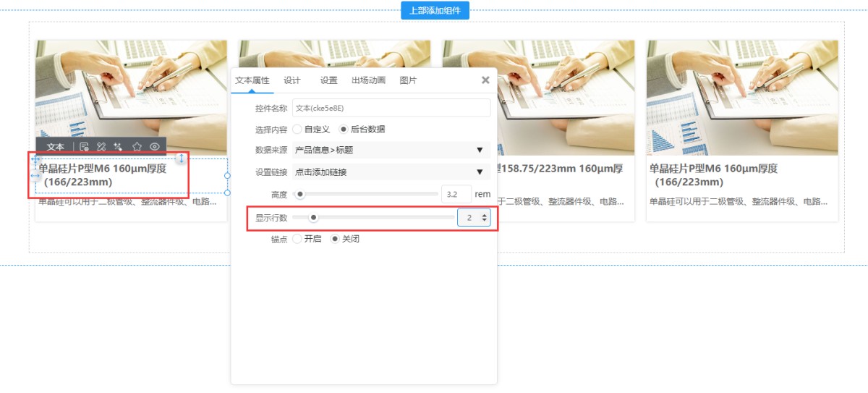Click the 文本 label in the floating toolbar

click(56, 146)
